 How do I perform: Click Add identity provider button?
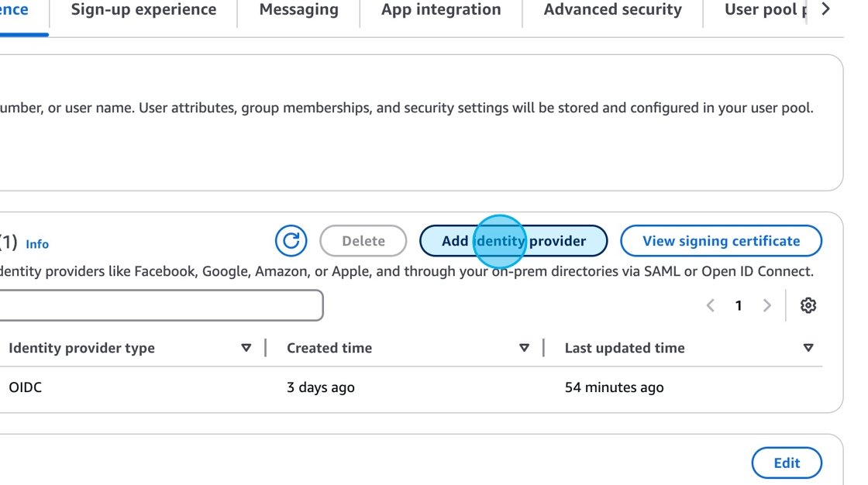click(x=514, y=241)
